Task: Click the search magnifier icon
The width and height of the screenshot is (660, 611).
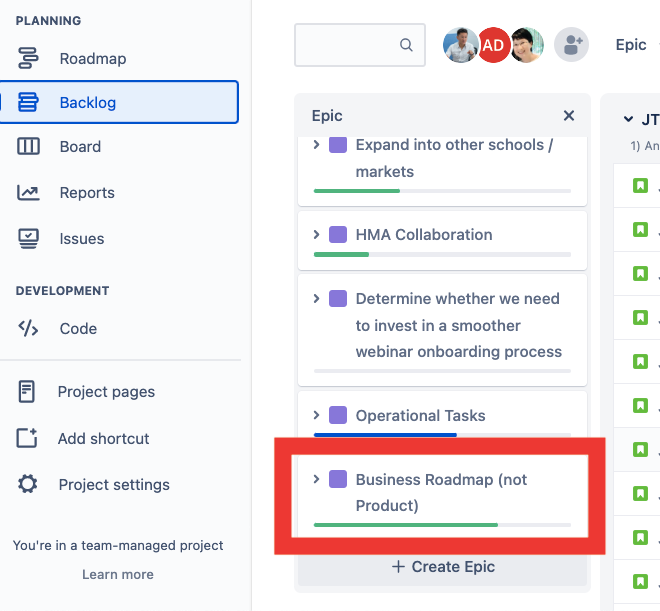Action: (x=406, y=45)
